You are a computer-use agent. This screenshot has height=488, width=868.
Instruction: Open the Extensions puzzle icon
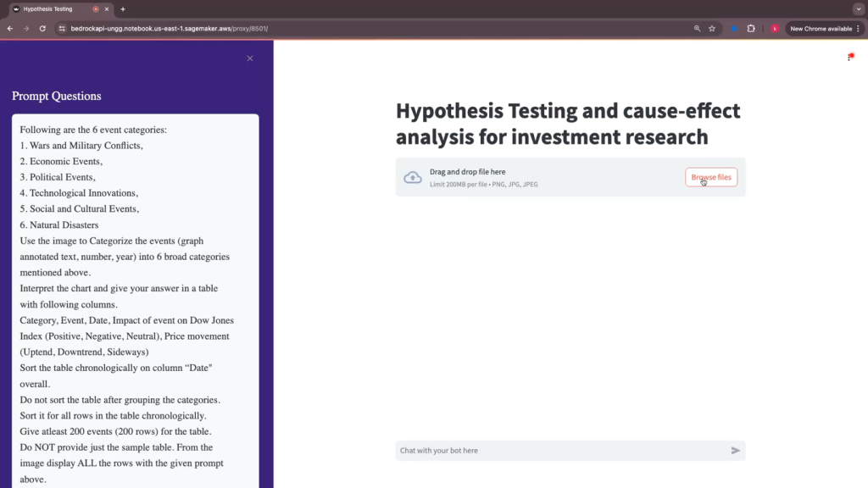[x=751, y=29]
